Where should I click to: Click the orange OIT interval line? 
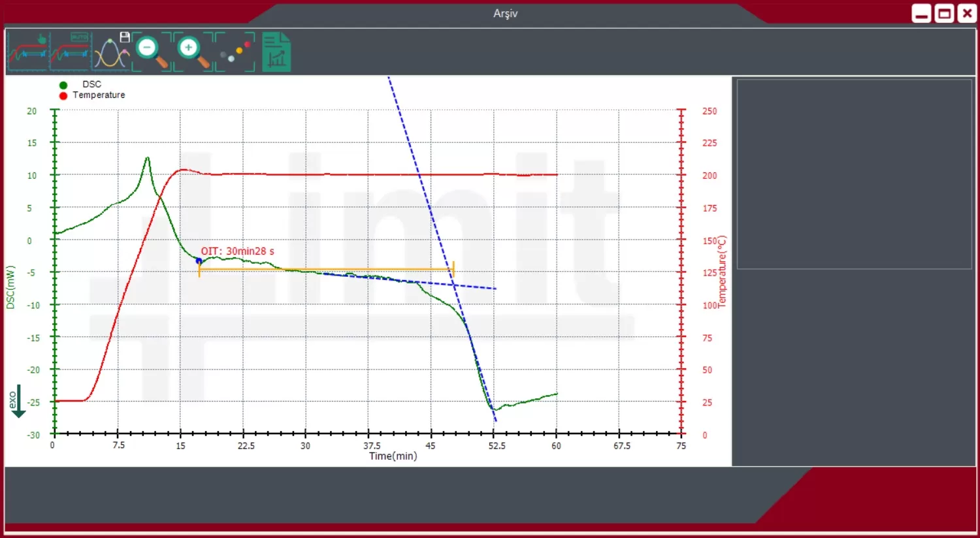[x=326, y=269]
